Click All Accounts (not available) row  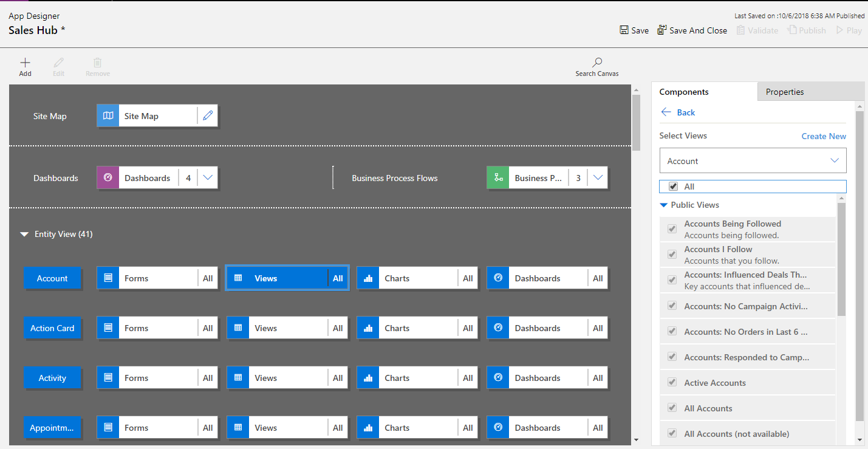[x=748, y=433]
